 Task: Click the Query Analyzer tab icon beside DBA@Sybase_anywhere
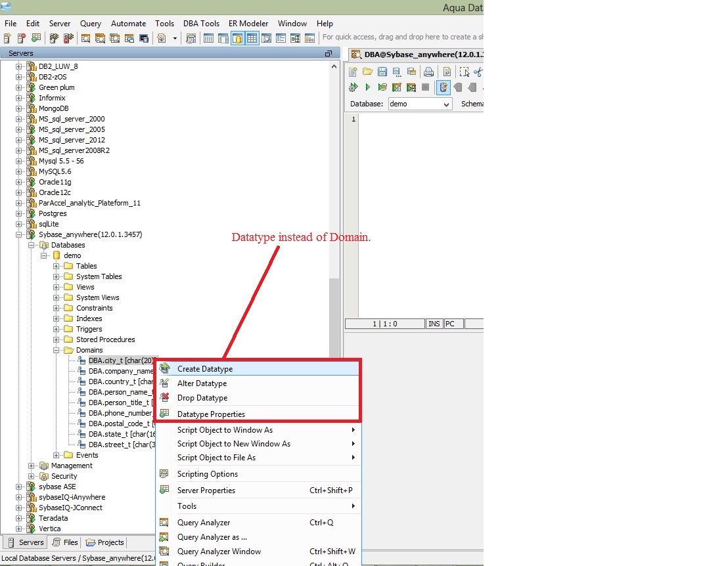tap(356, 54)
